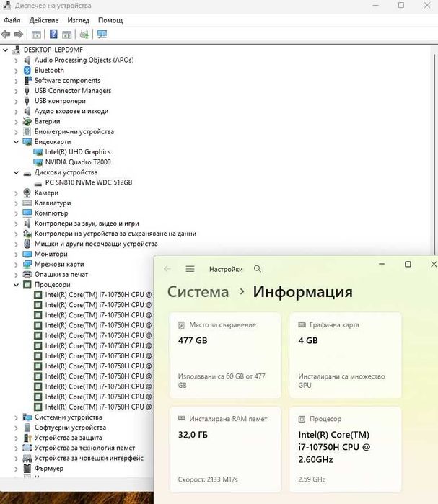This screenshot has width=438, height=504.
Task: Click the Биометрични устройства fingerprint icon
Action: coord(27,131)
